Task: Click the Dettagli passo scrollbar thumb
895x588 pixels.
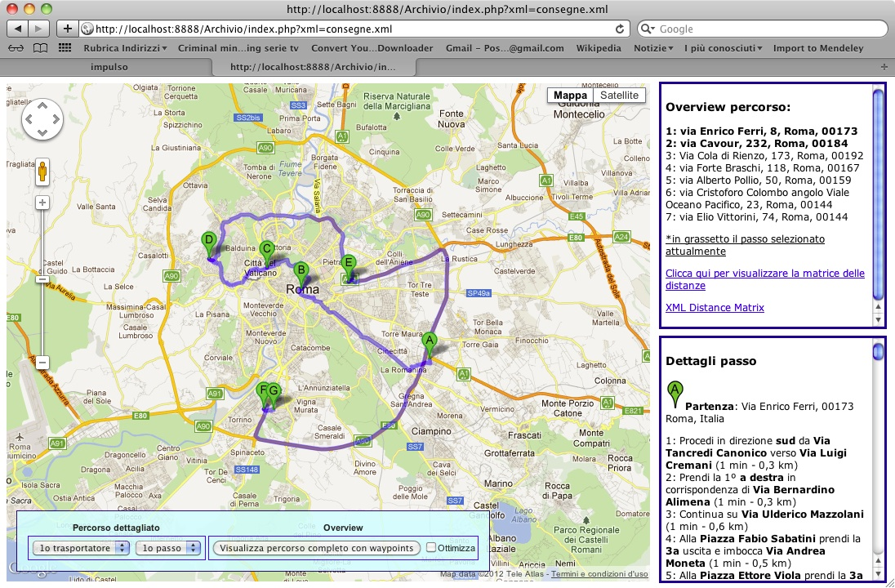Action: [879, 350]
